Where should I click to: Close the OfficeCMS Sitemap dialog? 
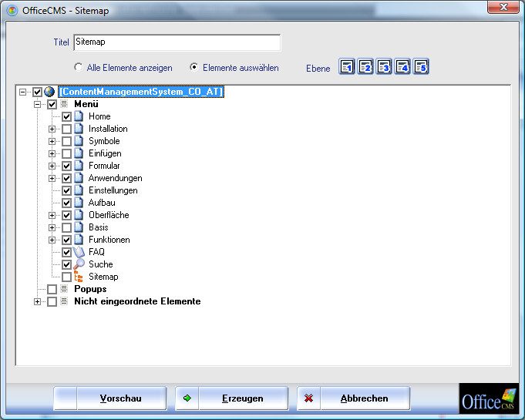click(503, 7)
